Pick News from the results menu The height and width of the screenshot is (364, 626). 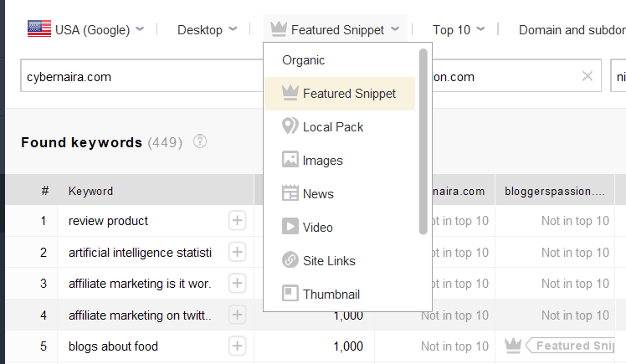[x=318, y=194]
